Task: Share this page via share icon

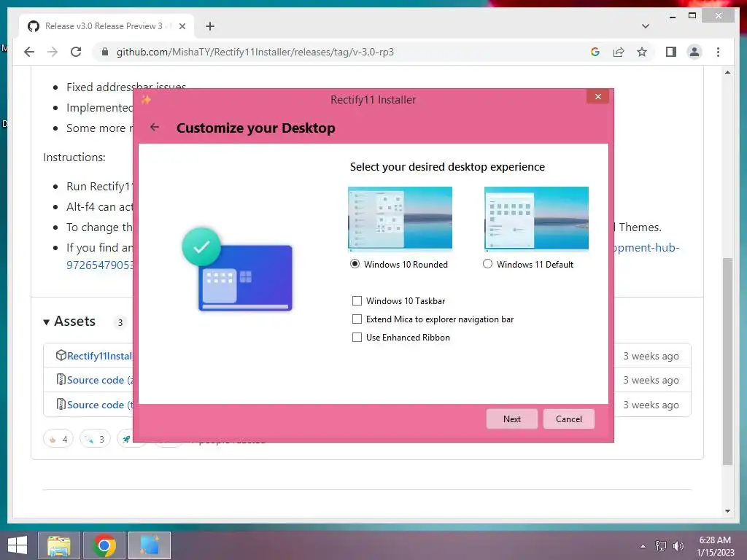Action: tap(619, 52)
